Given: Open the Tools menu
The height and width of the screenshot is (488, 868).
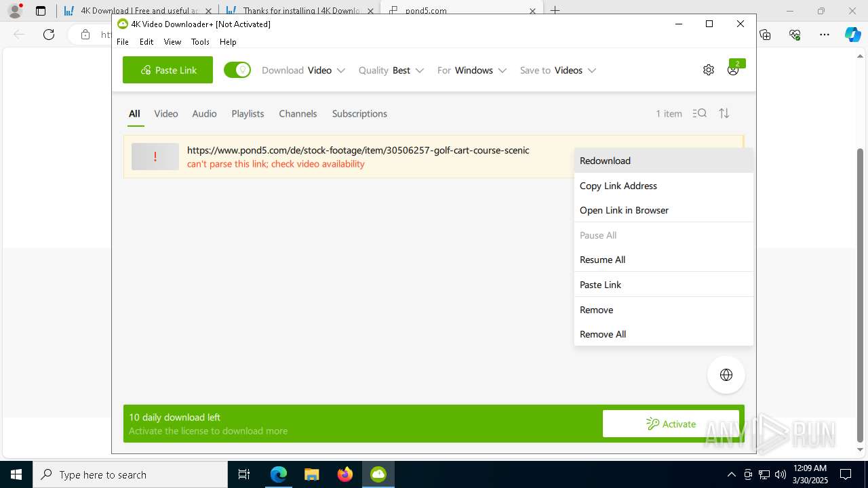Looking at the screenshot, I should pyautogui.click(x=200, y=41).
